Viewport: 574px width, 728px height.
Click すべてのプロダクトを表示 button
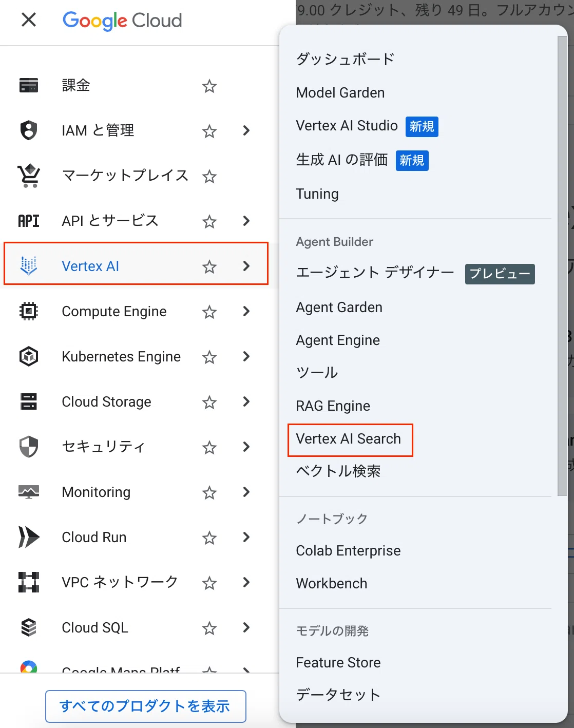[x=146, y=706]
